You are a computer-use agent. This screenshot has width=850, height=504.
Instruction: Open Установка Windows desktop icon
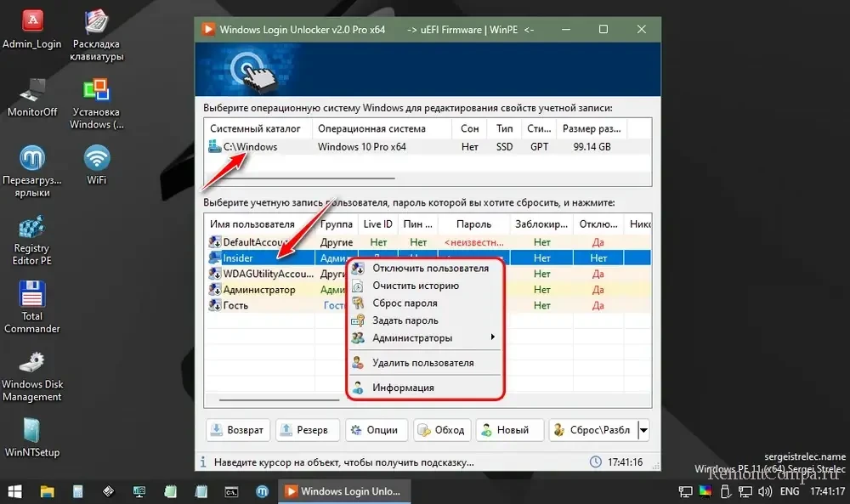(97, 104)
